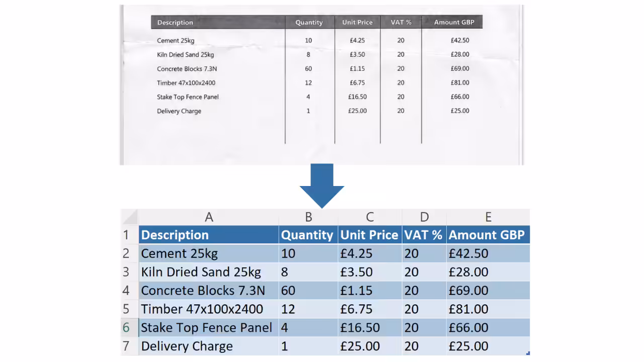The image size is (644, 362).
Task: Select column E header
Action: pyautogui.click(x=488, y=217)
